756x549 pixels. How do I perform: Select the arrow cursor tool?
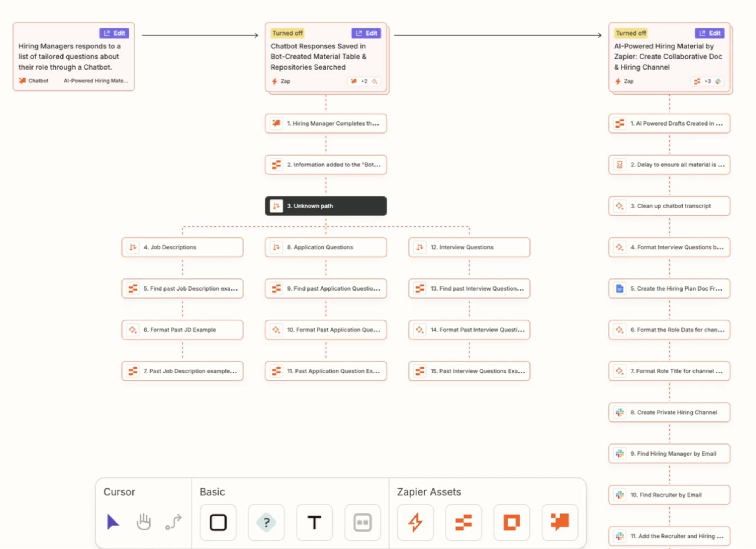pyautogui.click(x=112, y=523)
